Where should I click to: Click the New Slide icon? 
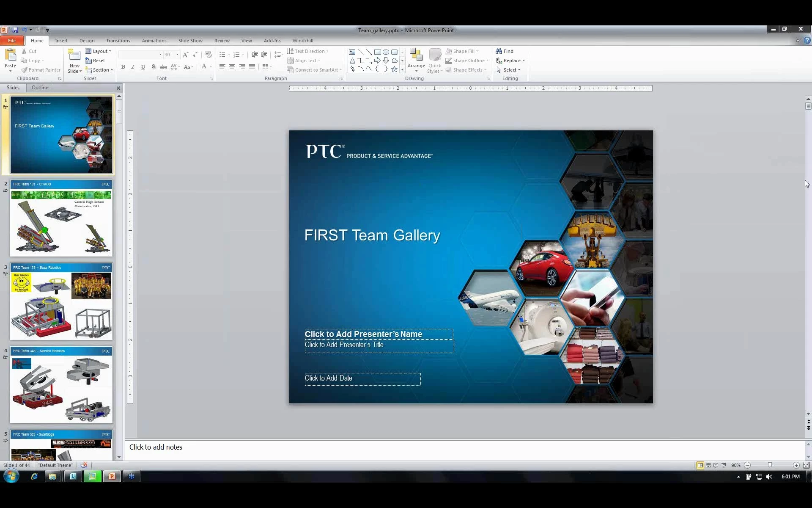(74, 55)
